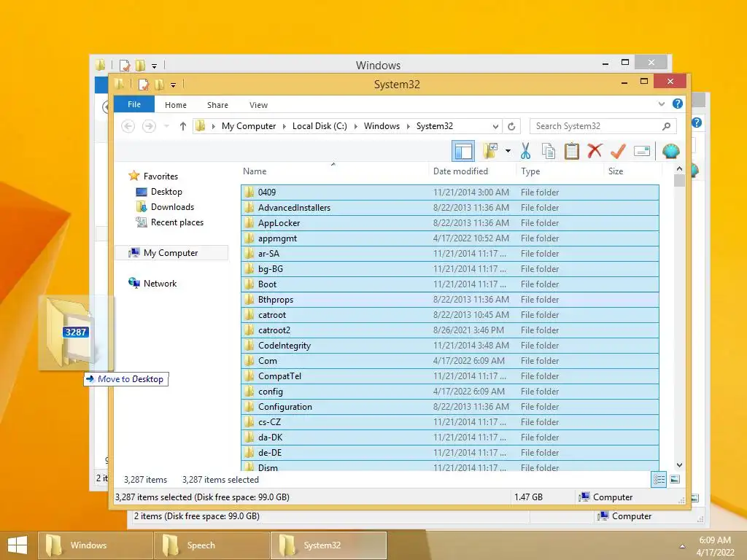Open the address bar history dropdown
This screenshot has width=747, height=560.
click(x=495, y=126)
